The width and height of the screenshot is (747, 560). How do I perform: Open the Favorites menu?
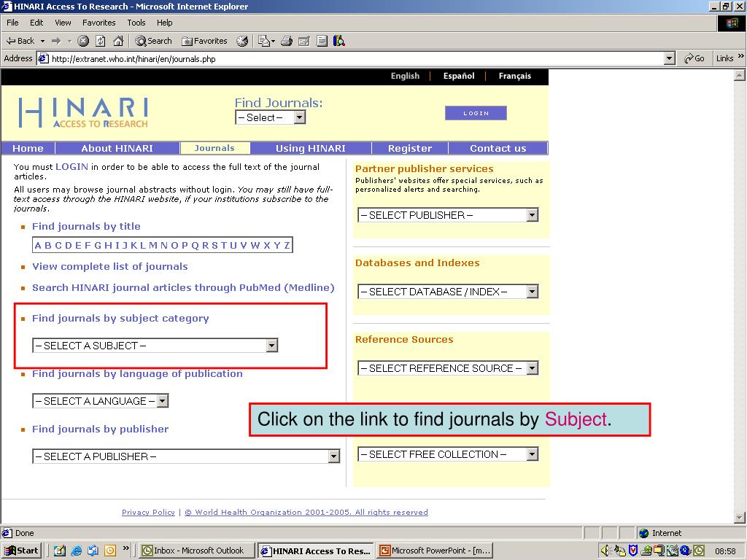click(98, 23)
